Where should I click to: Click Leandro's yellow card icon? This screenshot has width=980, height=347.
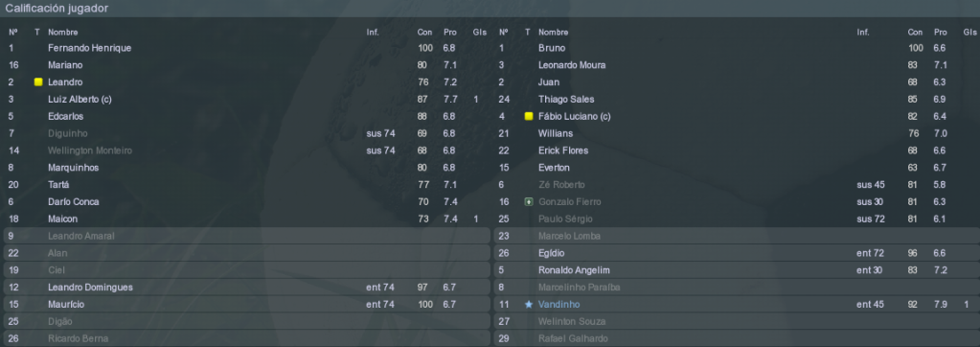38,81
